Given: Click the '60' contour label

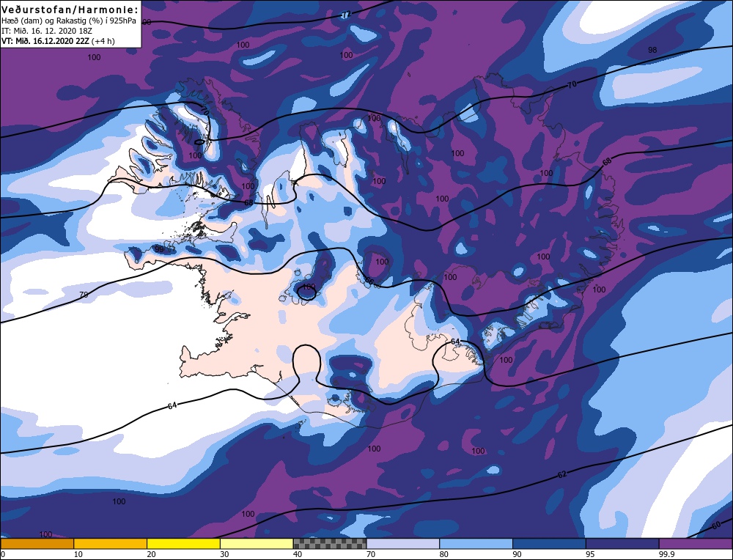Looking at the screenshot, I should (715, 526).
